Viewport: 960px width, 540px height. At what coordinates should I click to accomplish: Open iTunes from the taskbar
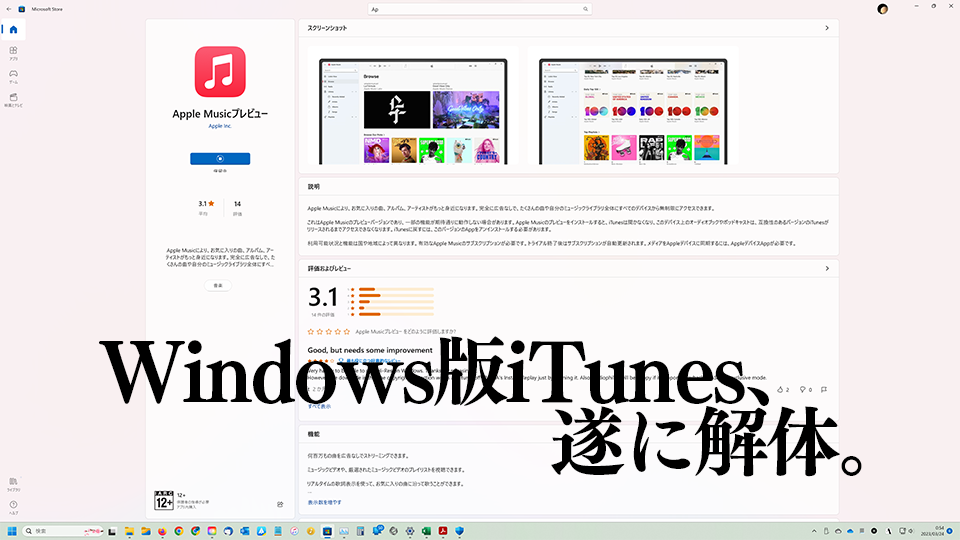click(294, 531)
